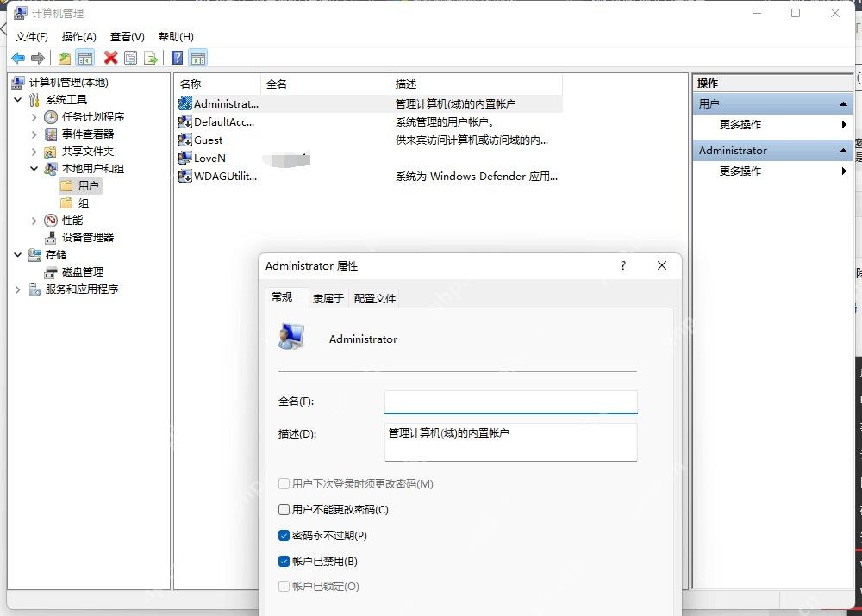
Task: Select 存储 in the tree
Action: 55,255
